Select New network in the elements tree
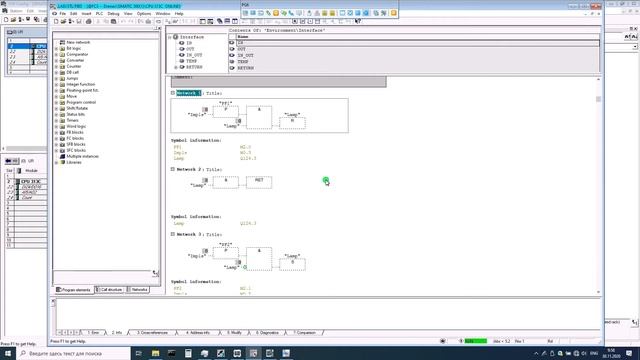Viewport: 640px width, 360px height. pos(78,42)
